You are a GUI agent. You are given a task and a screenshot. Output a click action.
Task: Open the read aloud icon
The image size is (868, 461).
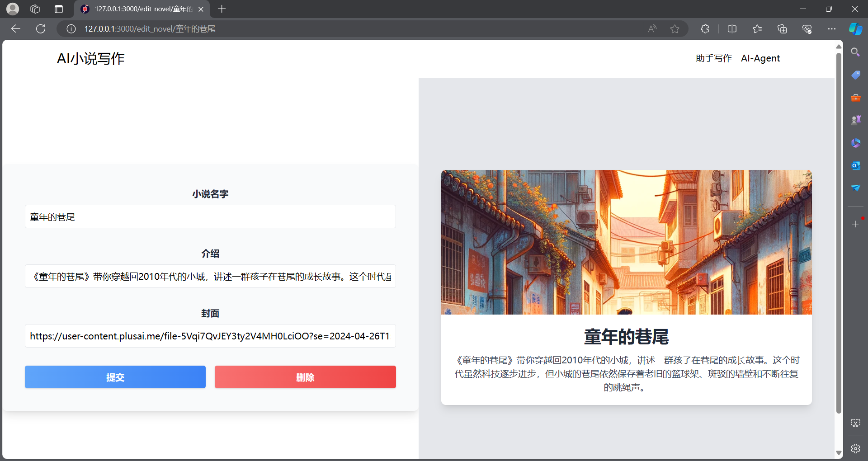652,29
